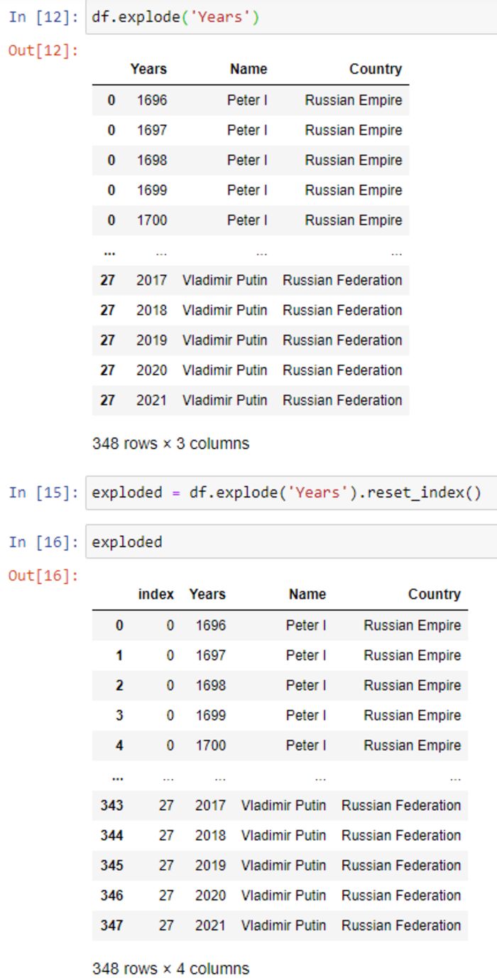
Task: Click index value 27 in row 345 of Out[16]
Action: 166,866
